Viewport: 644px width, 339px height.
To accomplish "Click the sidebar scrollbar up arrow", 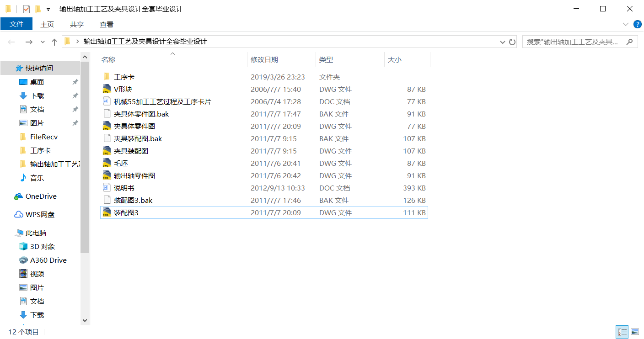I will [x=85, y=57].
